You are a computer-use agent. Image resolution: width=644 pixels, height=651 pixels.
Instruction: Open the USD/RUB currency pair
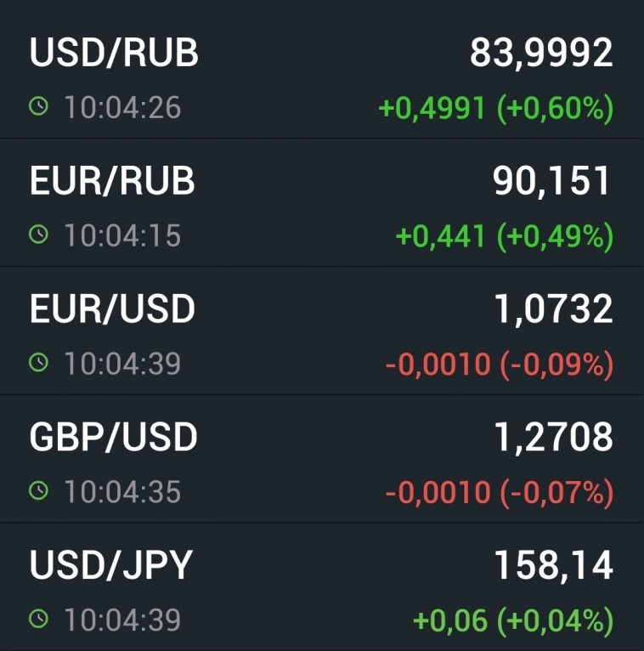[x=114, y=54]
